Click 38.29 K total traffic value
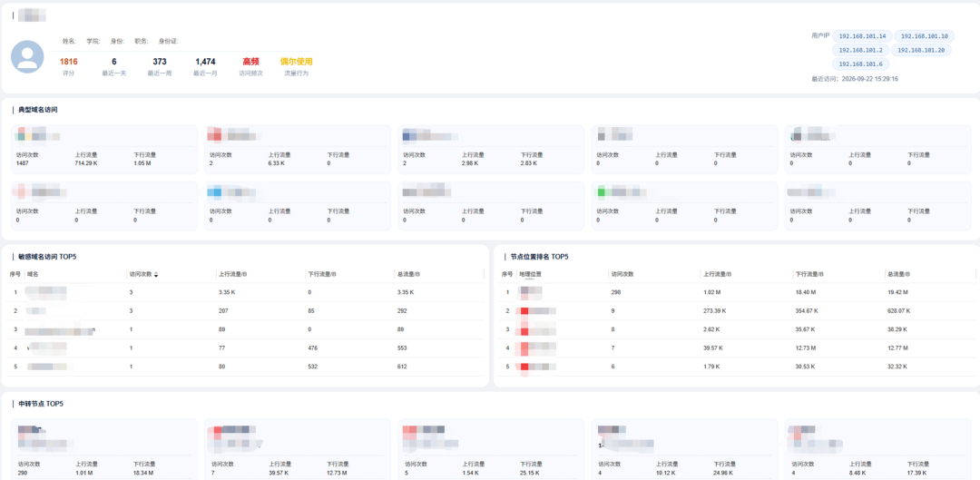 (897, 329)
